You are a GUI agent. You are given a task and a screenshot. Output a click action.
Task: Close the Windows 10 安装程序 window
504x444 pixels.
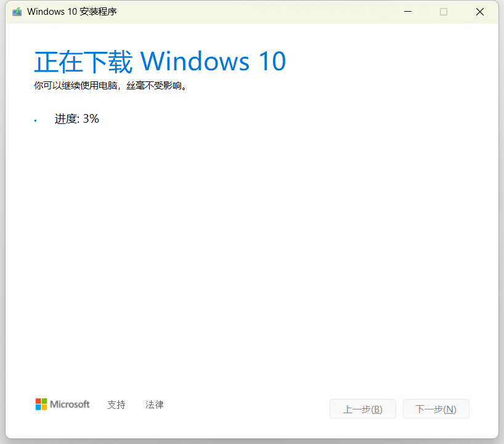480,12
